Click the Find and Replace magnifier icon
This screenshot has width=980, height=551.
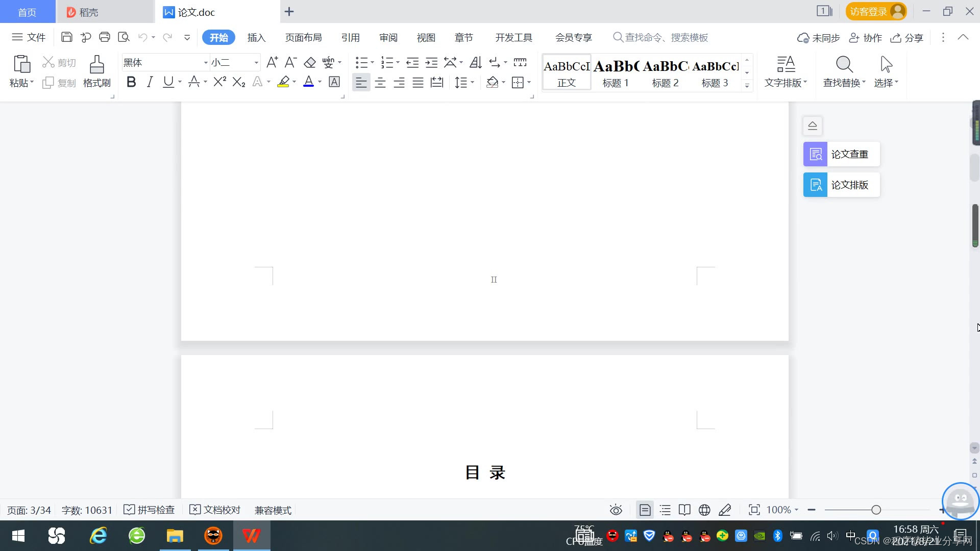844,65
